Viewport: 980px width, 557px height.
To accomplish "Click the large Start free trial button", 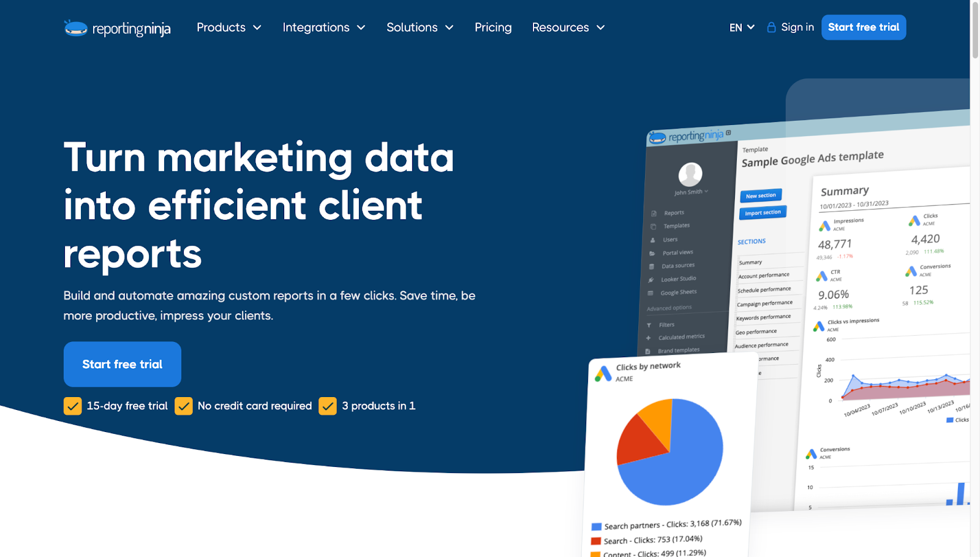I will (x=123, y=364).
